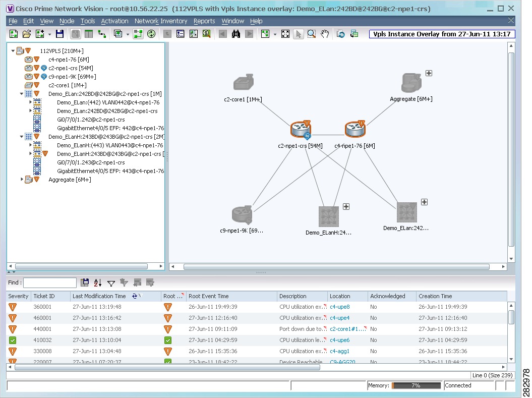Viewport: 532px width, 398px height.
Task: Click the binoculars Find icon
Action: (236, 34)
